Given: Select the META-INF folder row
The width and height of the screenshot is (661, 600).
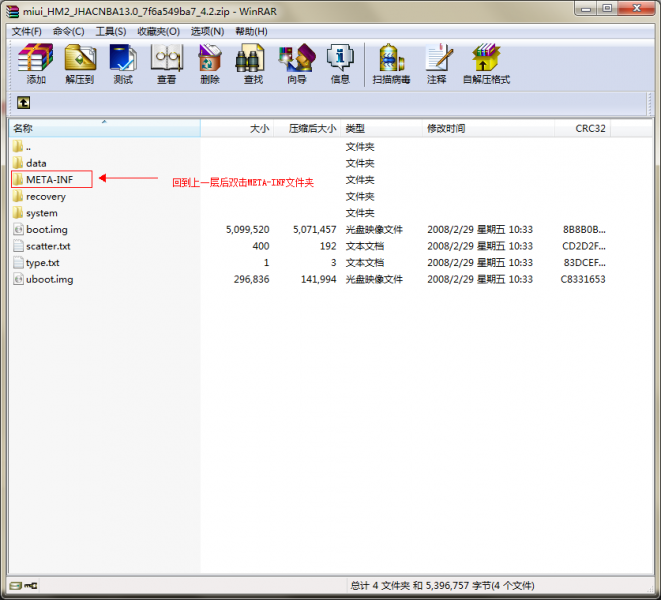Looking at the screenshot, I should point(52,180).
